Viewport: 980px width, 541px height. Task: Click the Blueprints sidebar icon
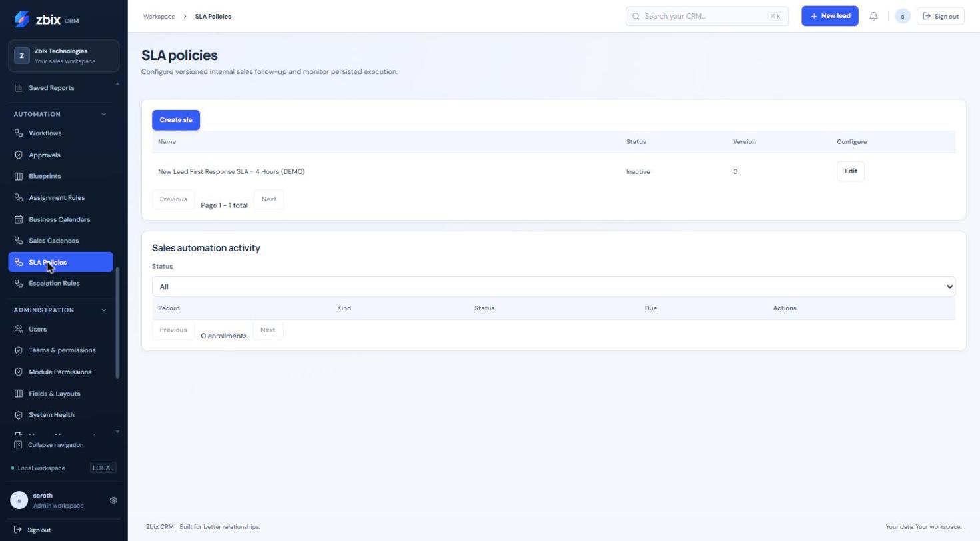coord(19,177)
